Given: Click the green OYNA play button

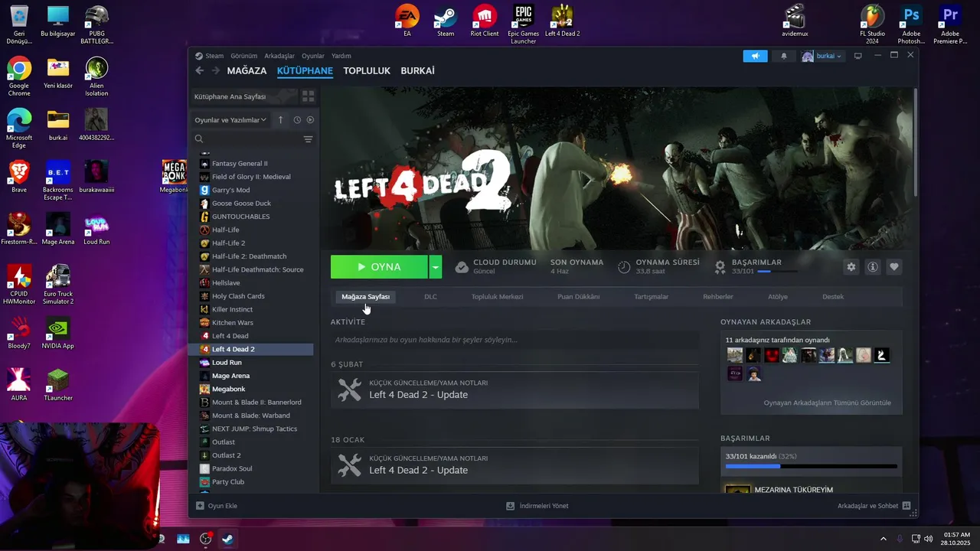Looking at the screenshot, I should [x=379, y=267].
